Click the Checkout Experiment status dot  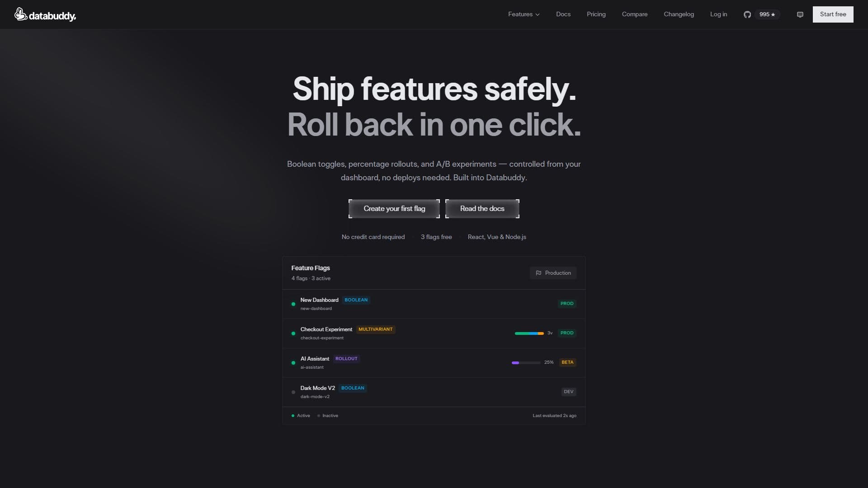click(x=293, y=333)
